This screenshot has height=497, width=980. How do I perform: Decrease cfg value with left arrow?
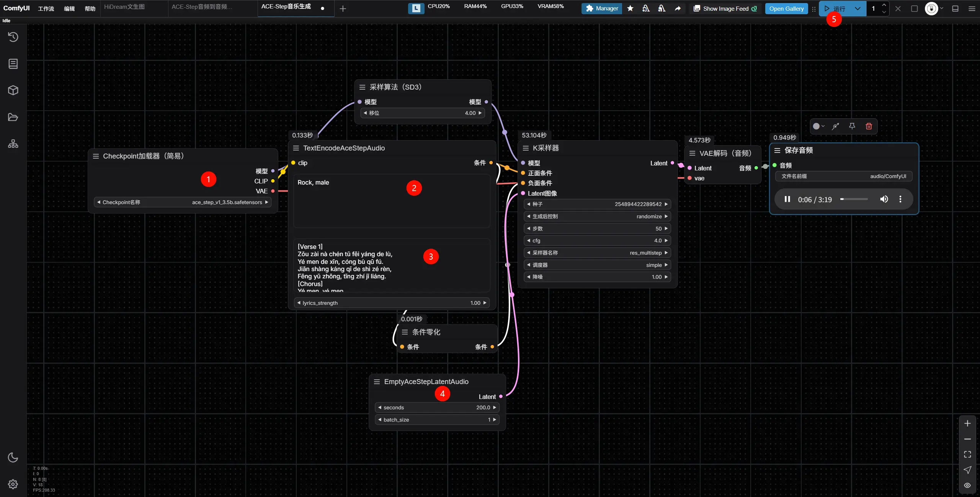point(529,240)
